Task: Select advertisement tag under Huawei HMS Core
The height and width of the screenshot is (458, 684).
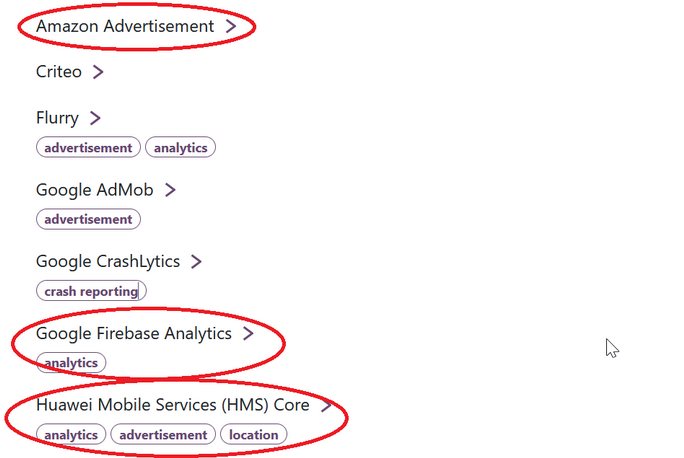Action: pos(163,434)
